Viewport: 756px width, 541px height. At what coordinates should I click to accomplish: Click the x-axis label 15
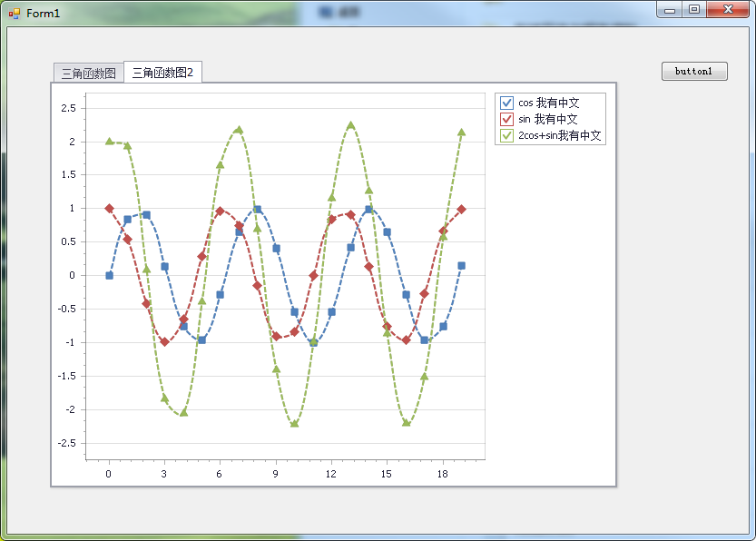point(387,474)
